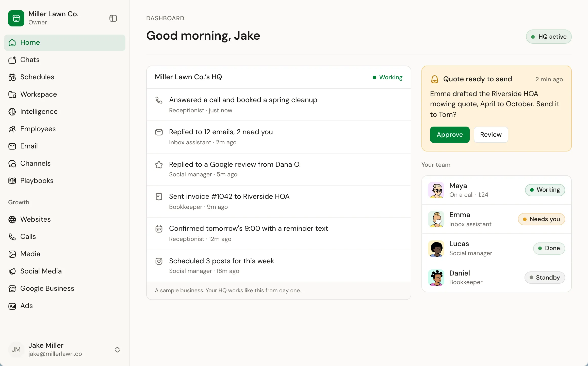Screen dimensions: 588x366
Task: Click the Channels chat bubbles icon
Action: (x=12, y=163)
